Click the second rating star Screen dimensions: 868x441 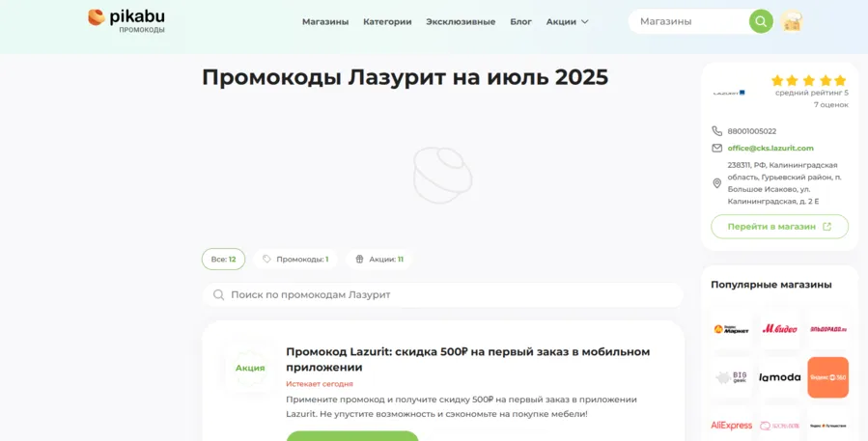point(793,81)
